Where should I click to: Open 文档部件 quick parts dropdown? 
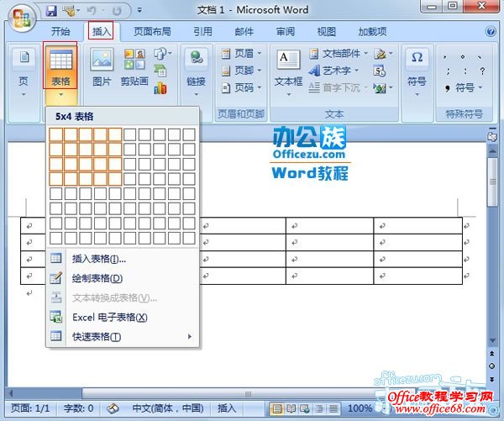click(339, 54)
